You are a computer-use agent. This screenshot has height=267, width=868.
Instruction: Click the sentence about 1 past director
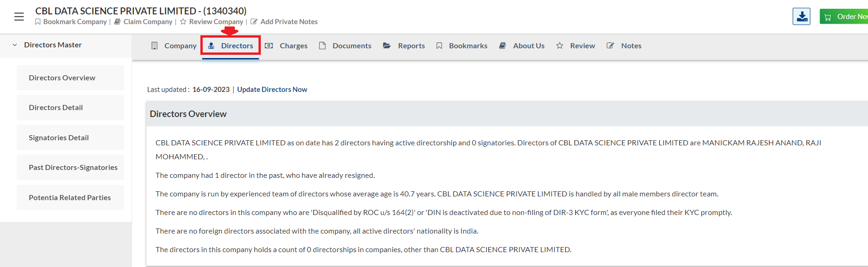point(265,176)
